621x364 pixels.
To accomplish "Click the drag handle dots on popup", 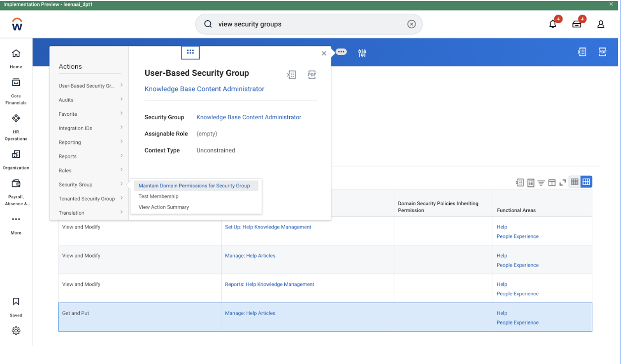I will (x=190, y=52).
